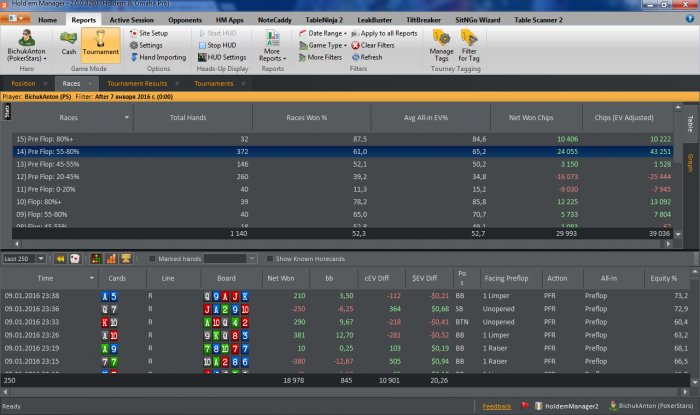The image size is (700, 415).
Task: Open the Settings gear option
Action: pos(146,45)
